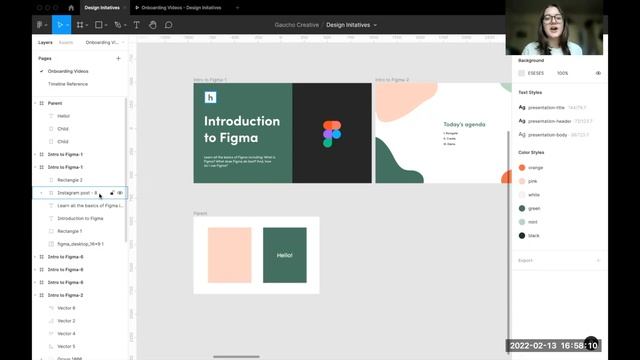Add an export setting with plus button

click(x=598, y=260)
